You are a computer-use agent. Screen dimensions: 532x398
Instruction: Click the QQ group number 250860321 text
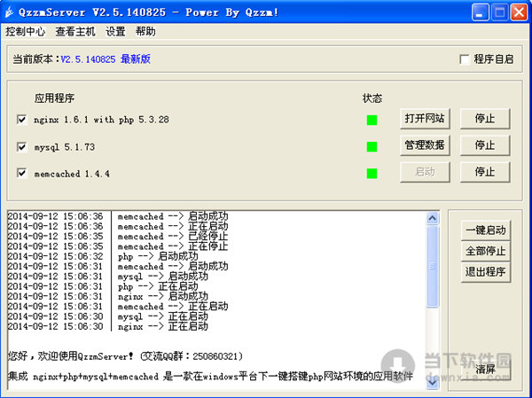pos(215,356)
